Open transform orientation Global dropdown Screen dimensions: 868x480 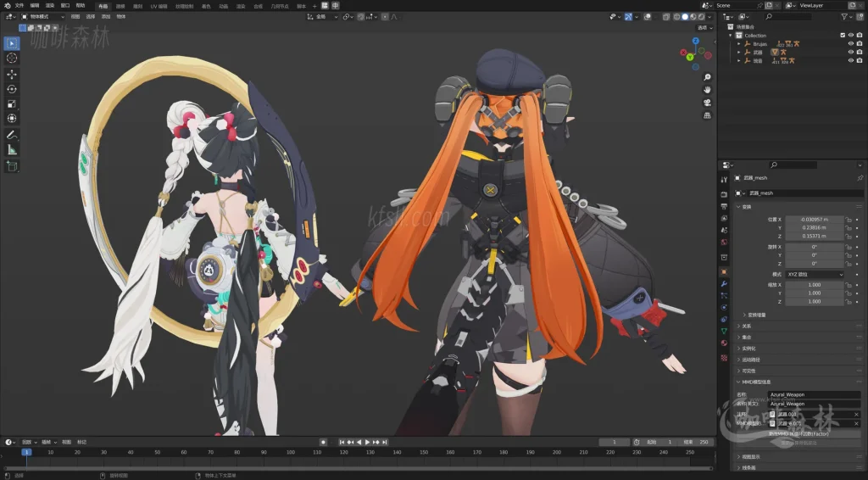(323, 17)
